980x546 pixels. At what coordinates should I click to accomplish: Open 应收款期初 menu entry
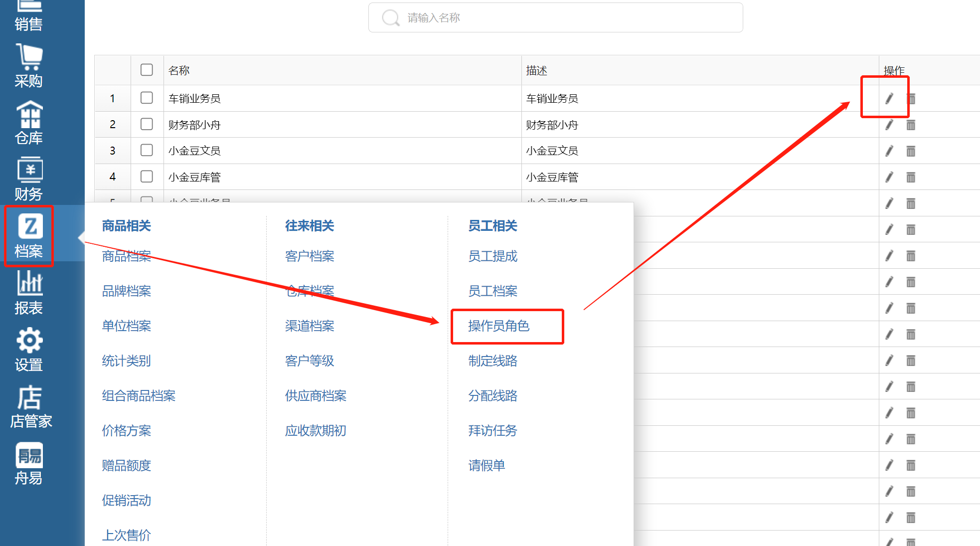(316, 431)
